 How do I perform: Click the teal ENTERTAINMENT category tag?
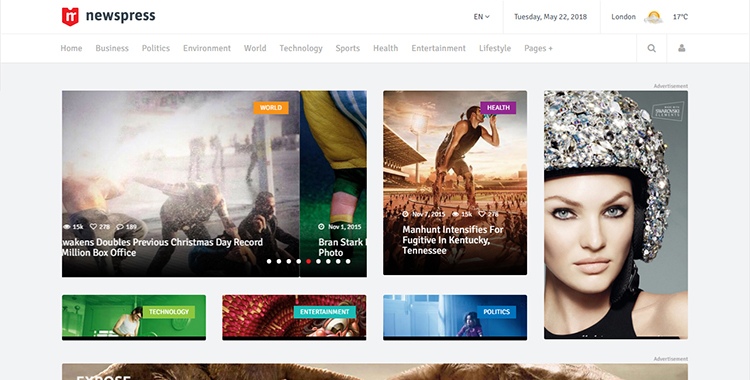[x=325, y=312]
